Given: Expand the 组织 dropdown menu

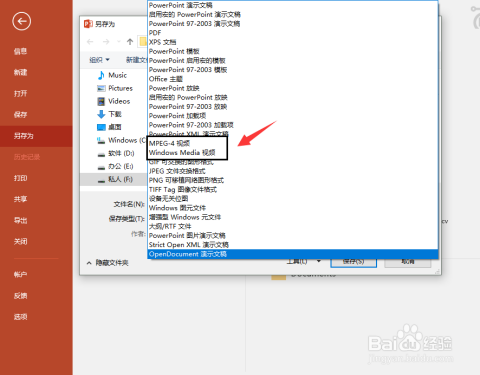Looking at the screenshot, I should coord(100,60).
